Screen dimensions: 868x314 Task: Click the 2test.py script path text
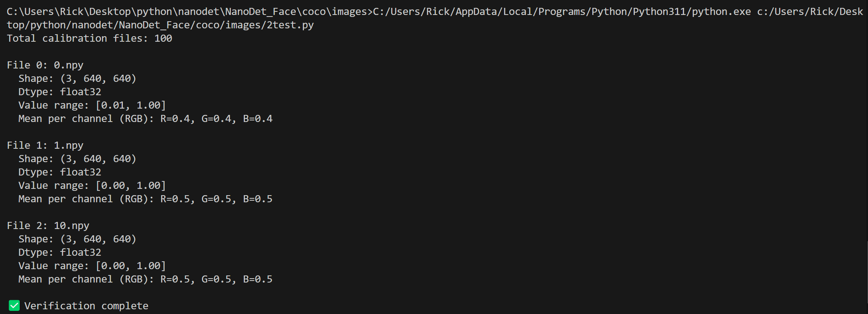pyautogui.click(x=290, y=25)
